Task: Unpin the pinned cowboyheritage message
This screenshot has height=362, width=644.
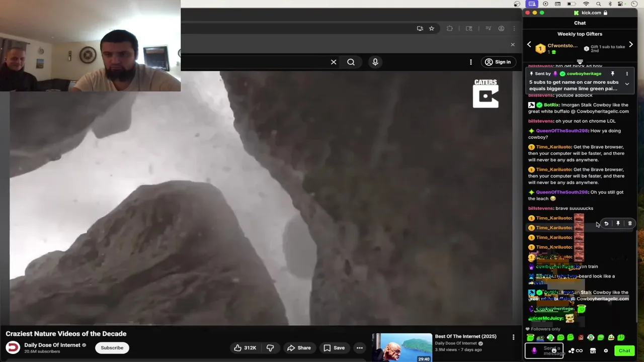Action: [x=612, y=74]
